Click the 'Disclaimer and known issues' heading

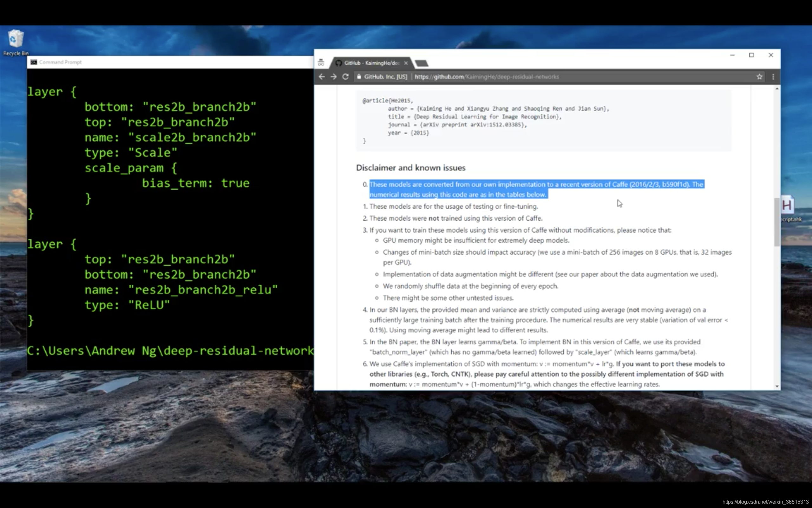pyautogui.click(x=411, y=168)
